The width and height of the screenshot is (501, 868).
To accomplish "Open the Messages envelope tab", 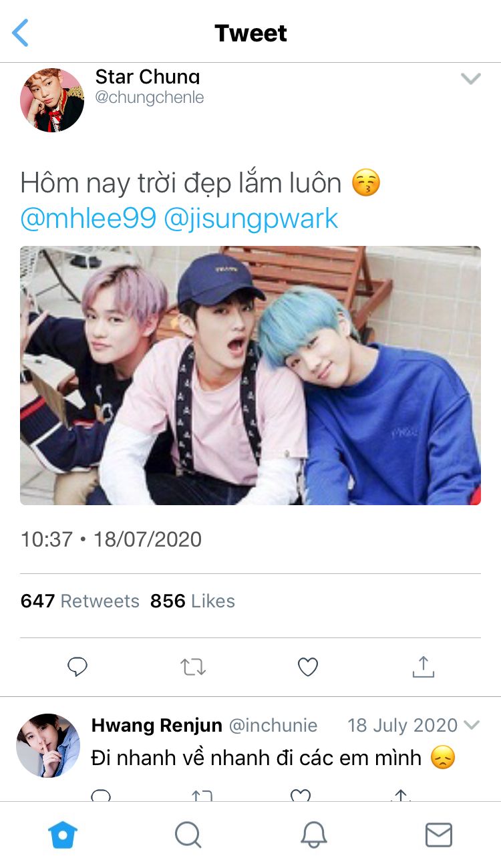I will (439, 835).
